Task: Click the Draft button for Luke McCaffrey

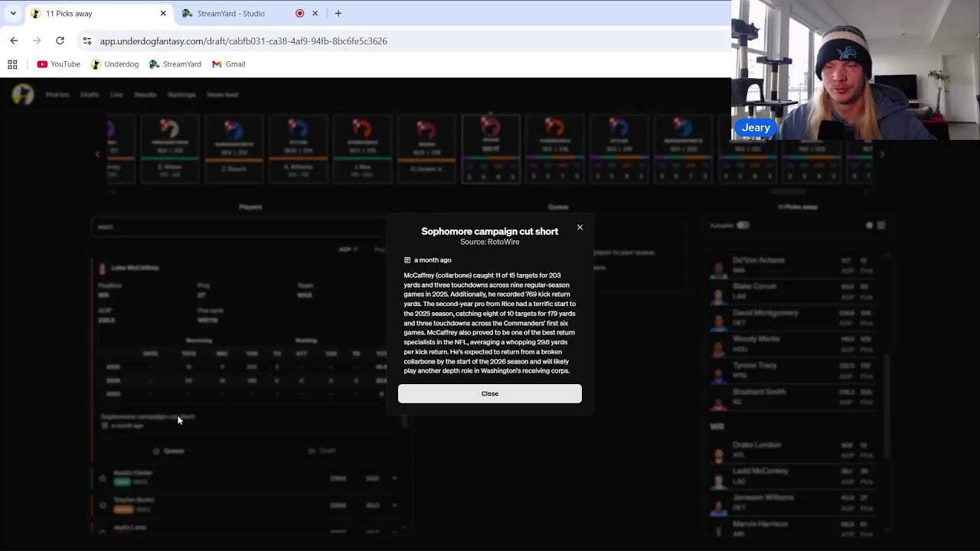Action: [322, 451]
